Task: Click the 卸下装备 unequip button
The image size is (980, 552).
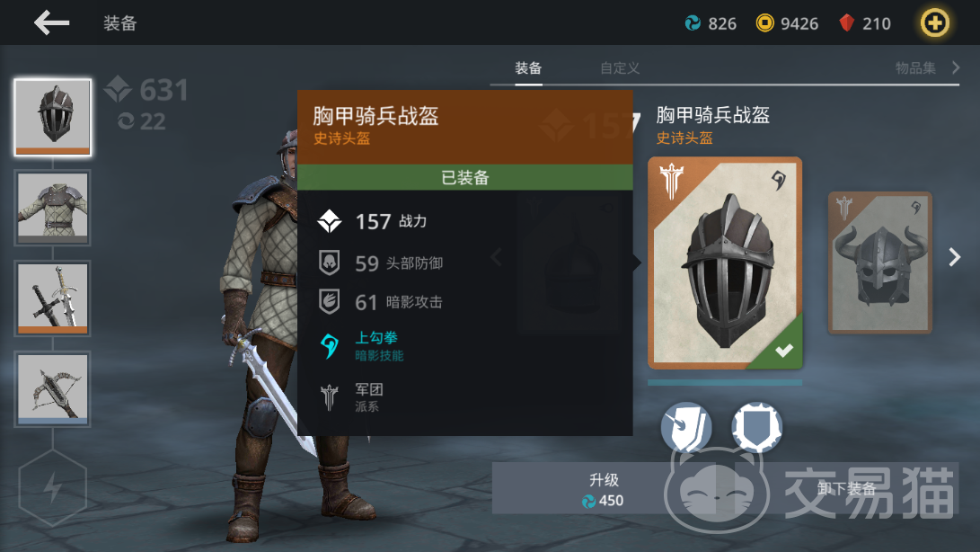Action: [846, 488]
